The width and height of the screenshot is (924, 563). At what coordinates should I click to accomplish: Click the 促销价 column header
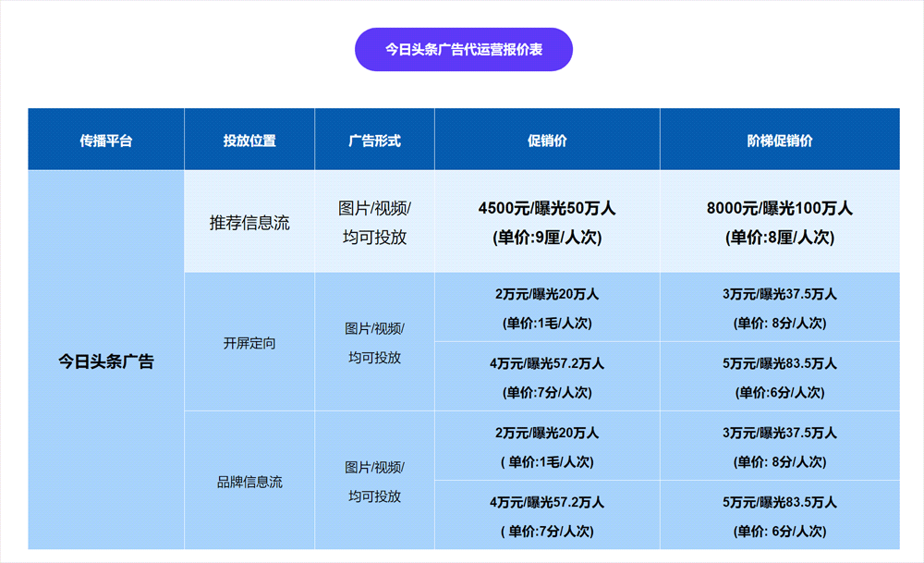coord(547,140)
